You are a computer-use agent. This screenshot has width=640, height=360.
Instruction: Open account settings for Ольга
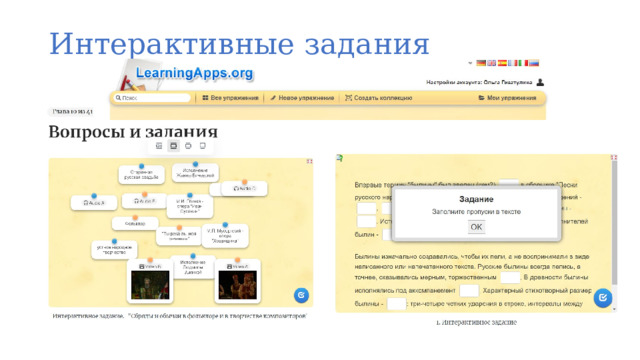[x=479, y=82]
